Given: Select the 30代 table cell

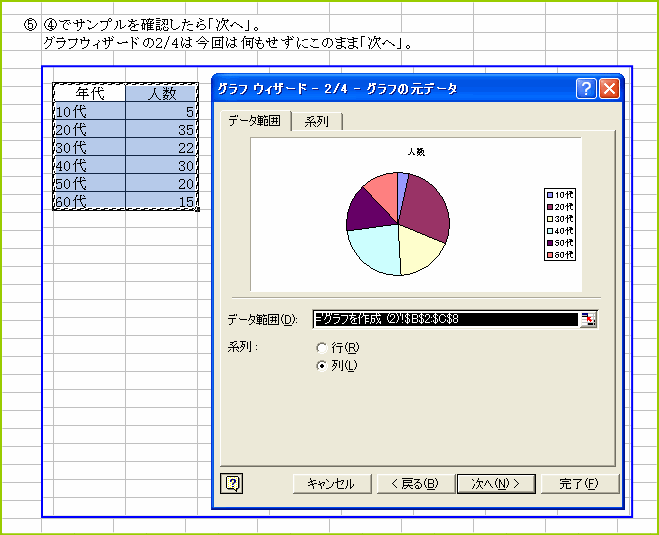Looking at the screenshot, I should (90, 147).
